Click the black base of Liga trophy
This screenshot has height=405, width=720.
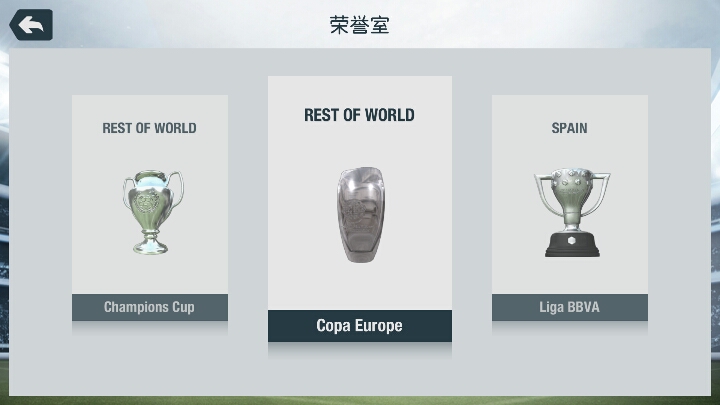[572, 244]
